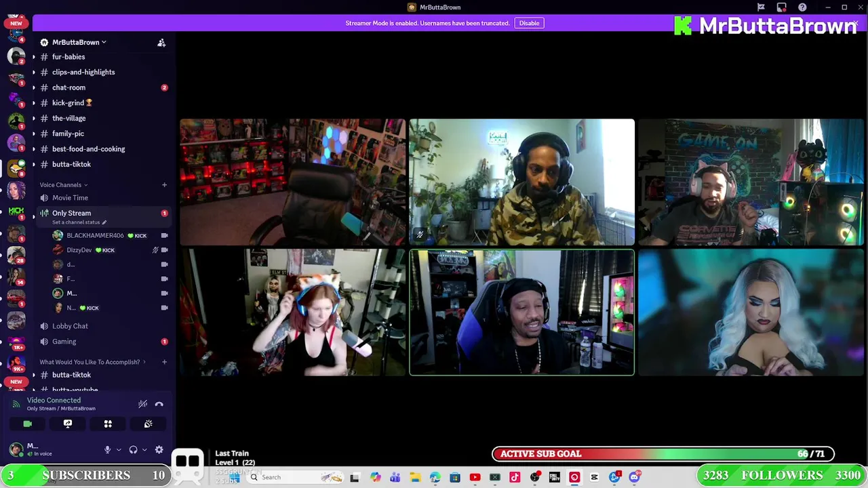Toggle the camera in the voice panel
The height and width of the screenshot is (488, 868).
(x=27, y=424)
